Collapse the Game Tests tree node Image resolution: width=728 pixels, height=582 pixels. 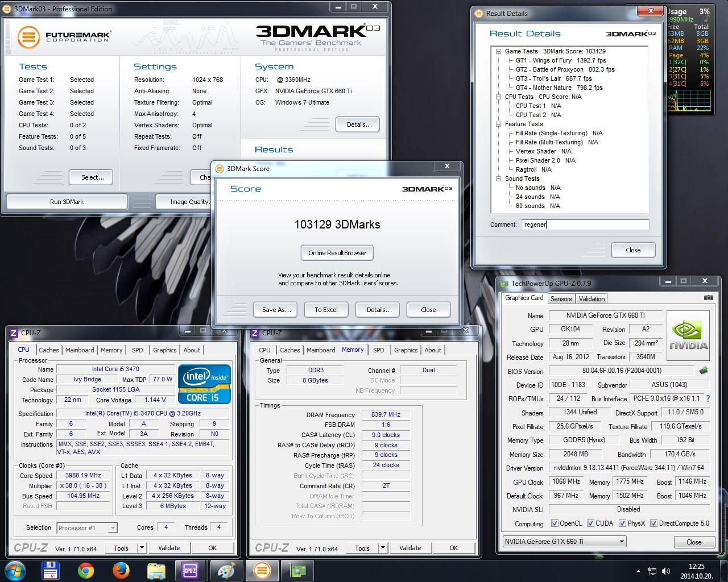click(499, 51)
